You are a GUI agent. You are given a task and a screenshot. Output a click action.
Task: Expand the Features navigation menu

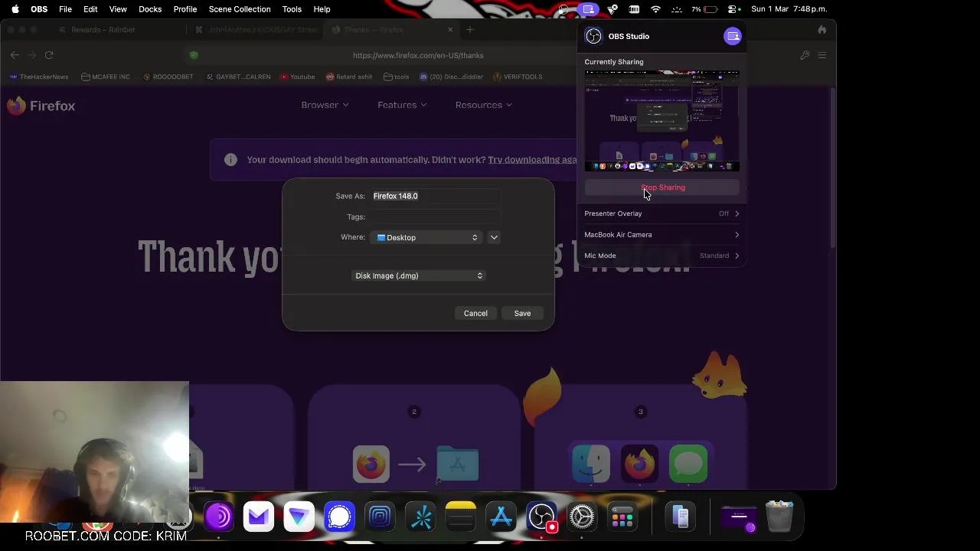click(x=402, y=105)
